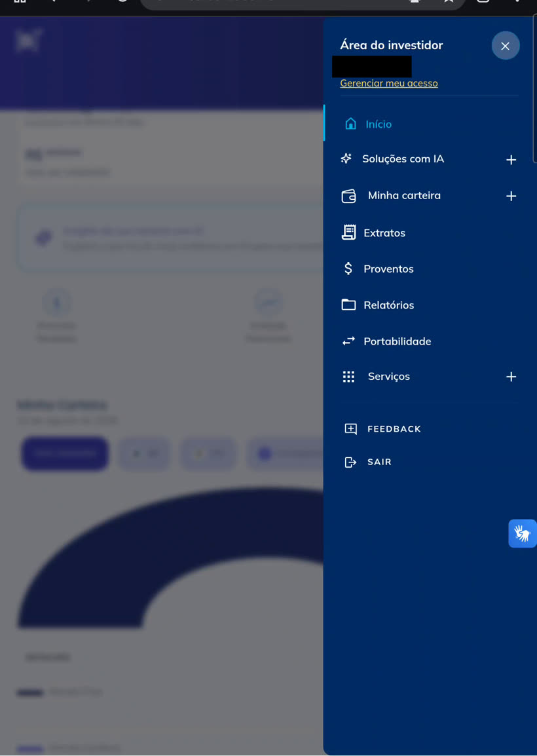The image size is (537, 756).
Task: Open the FEEDBACK option
Action: (394, 429)
